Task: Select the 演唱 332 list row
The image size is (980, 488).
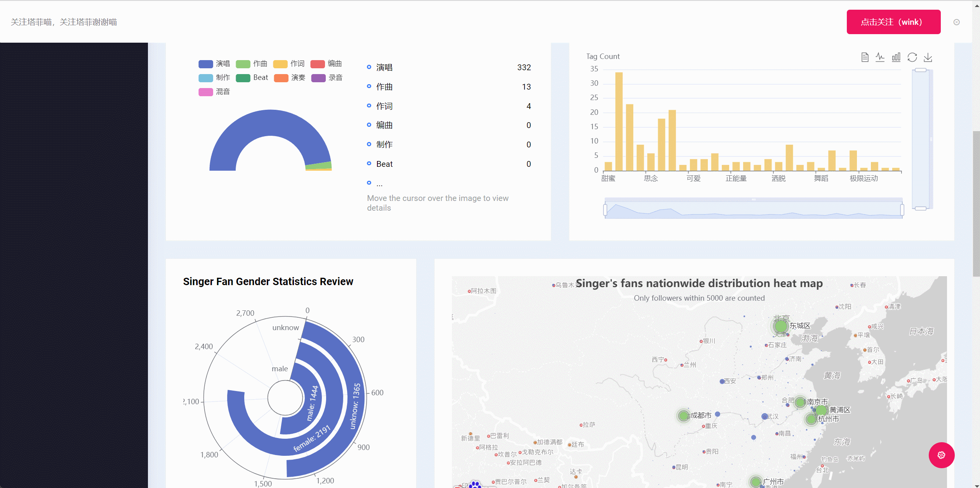Action: [448, 67]
